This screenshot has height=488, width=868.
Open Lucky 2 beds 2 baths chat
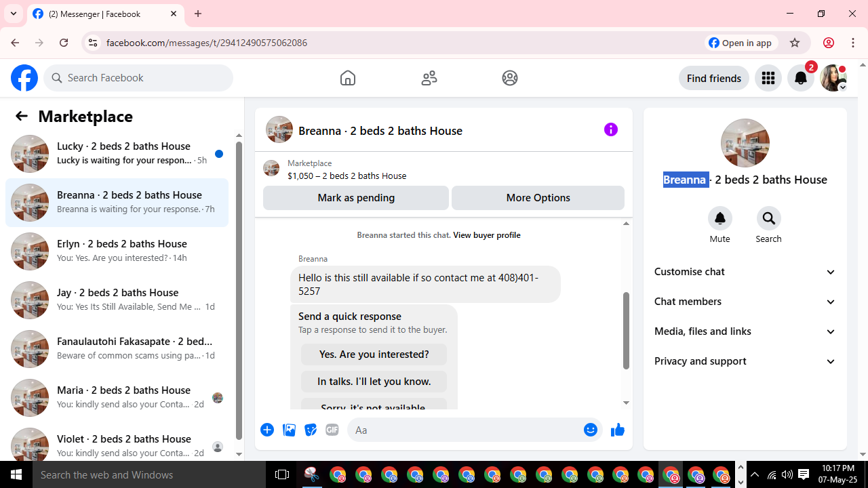pyautogui.click(x=117, y=154)
